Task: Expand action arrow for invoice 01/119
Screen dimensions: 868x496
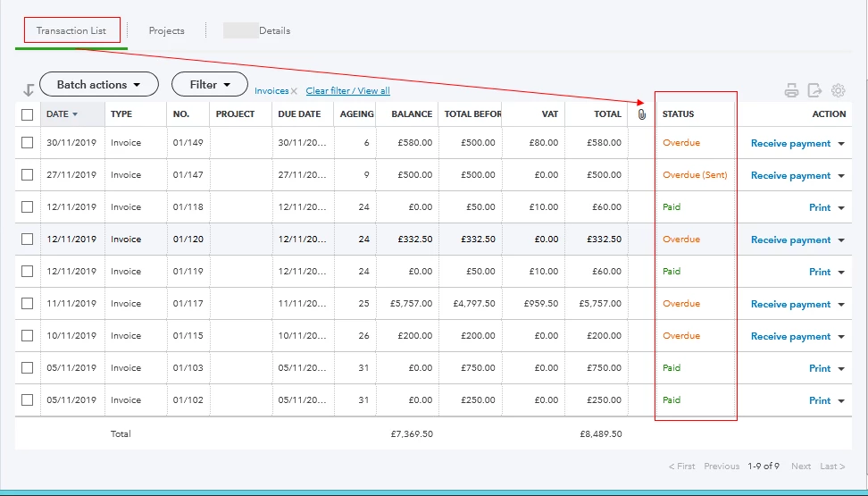Action: (841, 272)
